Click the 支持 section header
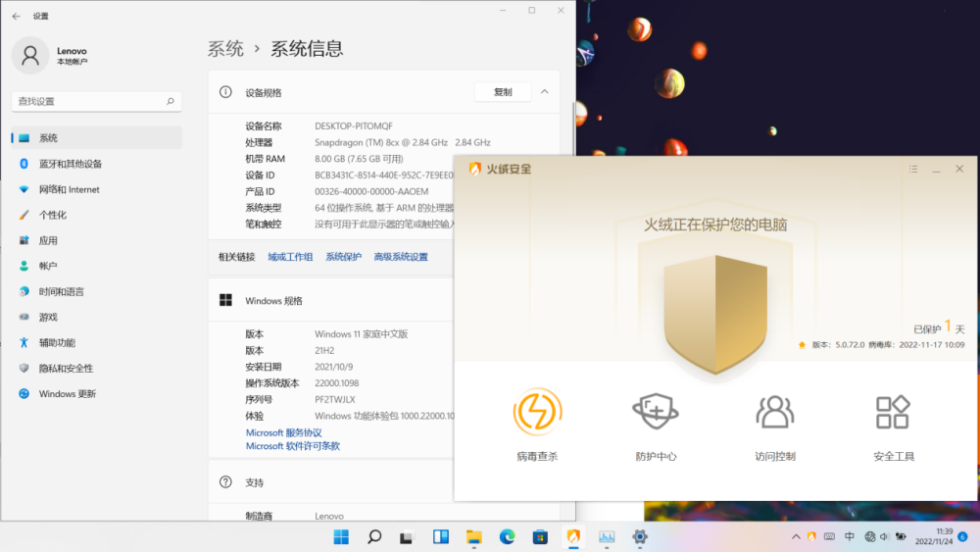 pos(331,482)
